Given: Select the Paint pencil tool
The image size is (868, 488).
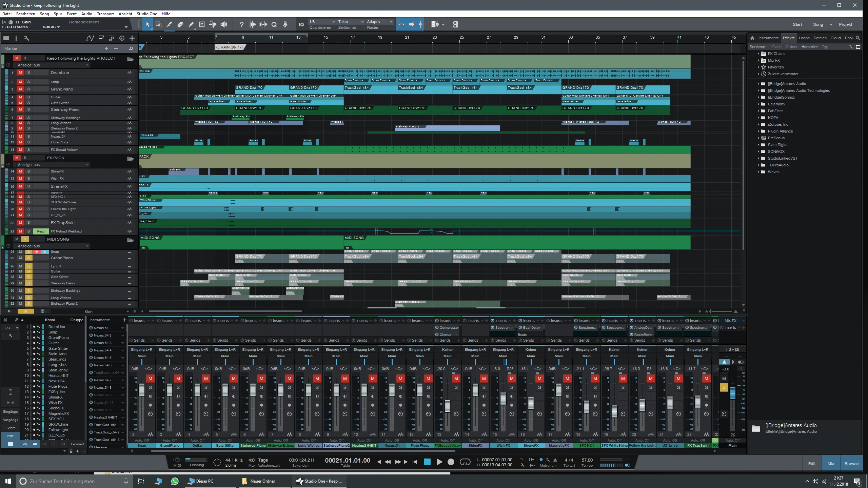Looking at the screenshot, I should [x=191, y=24].
